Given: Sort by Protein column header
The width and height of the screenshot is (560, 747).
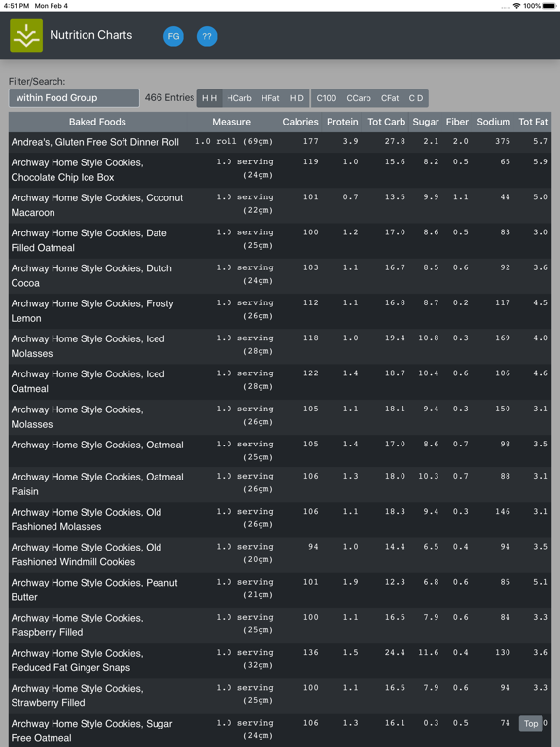Looking at the screenshot, I should click(342, 122).
